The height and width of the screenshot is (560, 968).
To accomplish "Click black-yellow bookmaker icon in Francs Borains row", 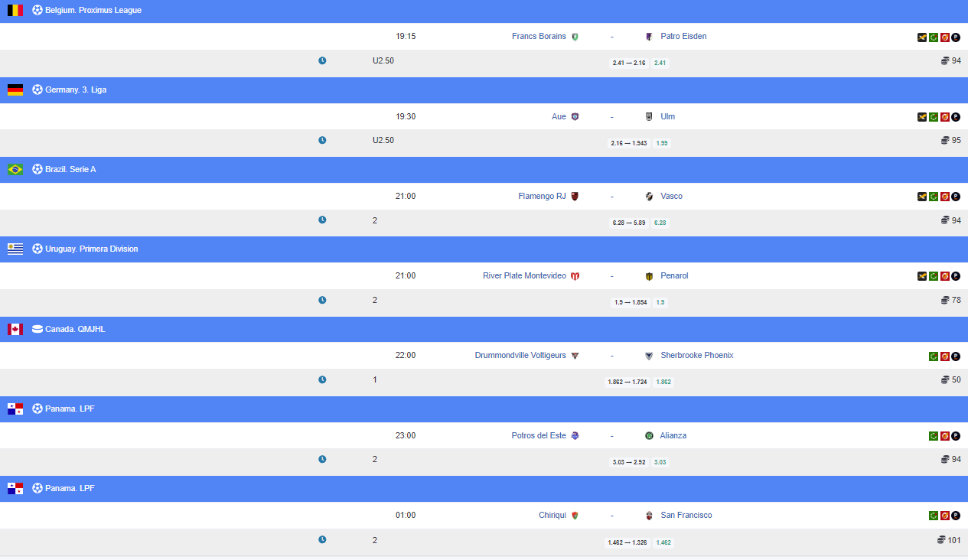I will [922, 37].
